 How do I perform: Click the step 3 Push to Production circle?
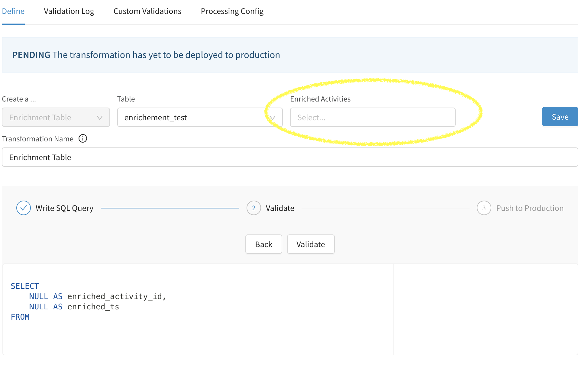coord(484,208)
